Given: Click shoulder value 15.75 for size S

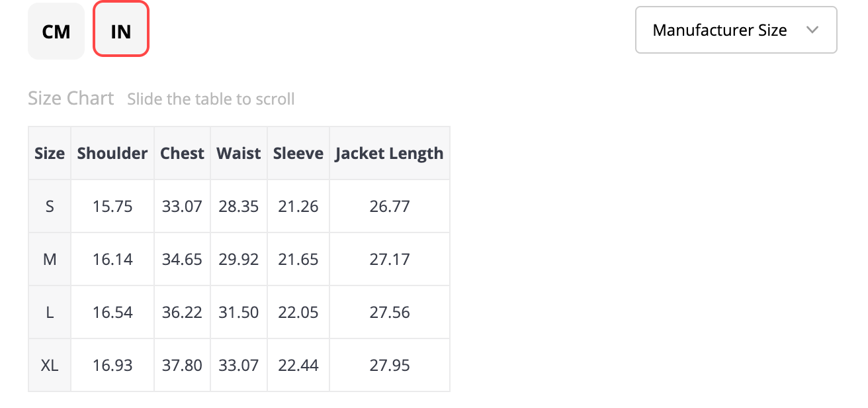Looking at the screenshot, I should [x=112, y=206].
